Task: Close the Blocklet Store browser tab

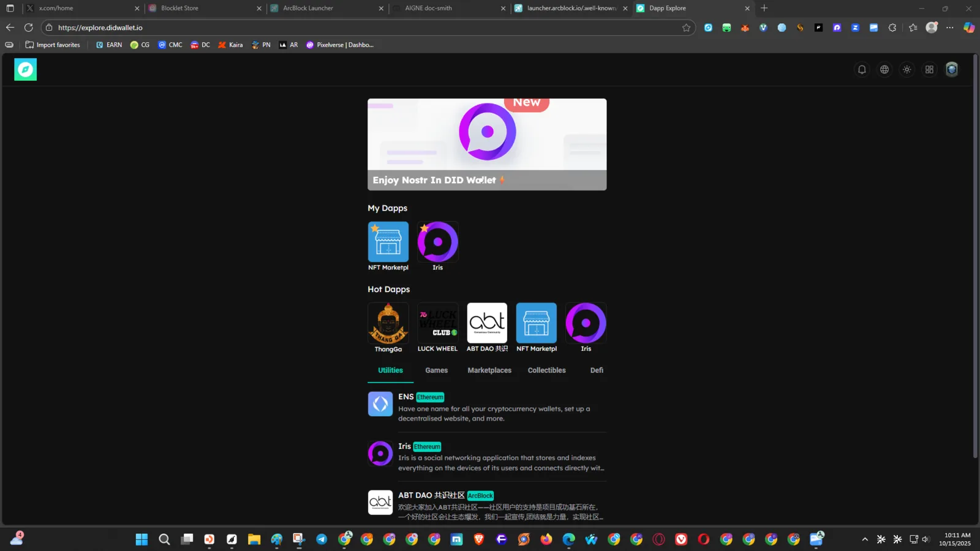Action: click(259, 9)
